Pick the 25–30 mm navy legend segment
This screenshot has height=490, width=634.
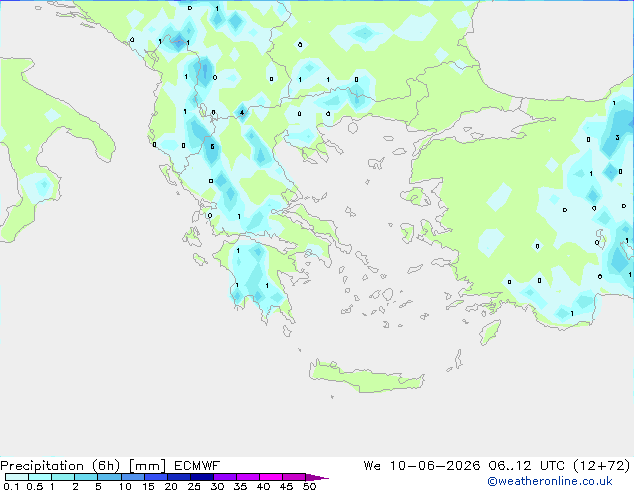click(x=202, y=477)
